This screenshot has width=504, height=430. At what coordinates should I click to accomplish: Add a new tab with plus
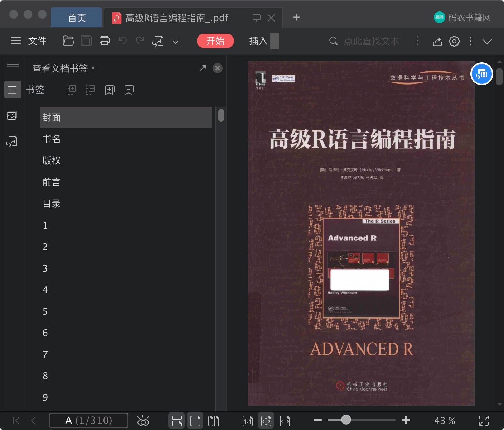296,17
